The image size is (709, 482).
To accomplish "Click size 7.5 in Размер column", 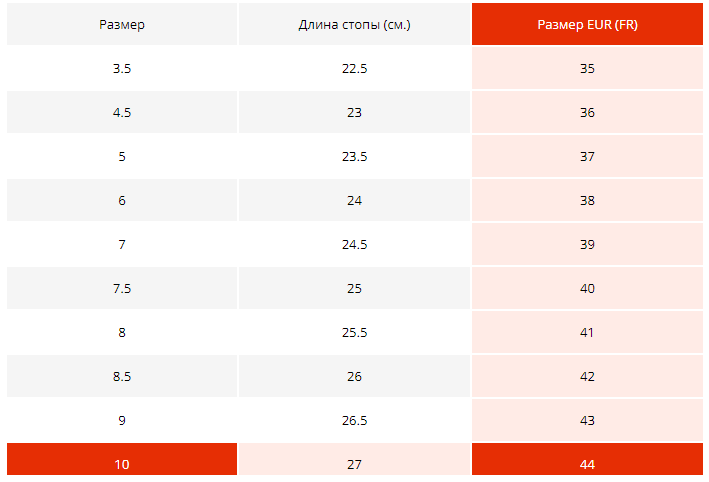I will (x=122, y=289).
